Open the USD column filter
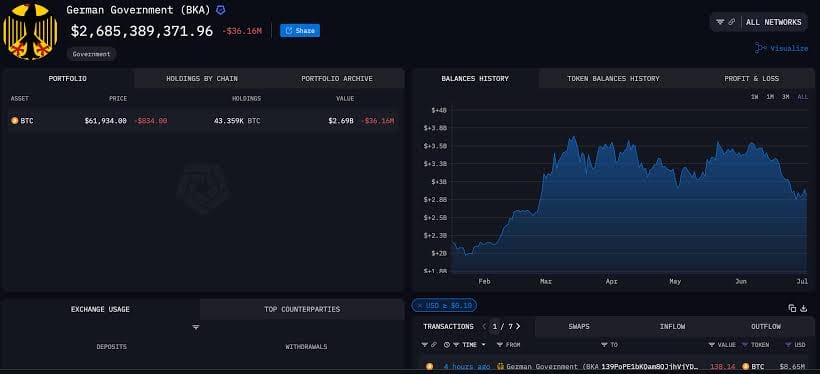The height and width of the screenshot is (374, 820). coord(789,345)
